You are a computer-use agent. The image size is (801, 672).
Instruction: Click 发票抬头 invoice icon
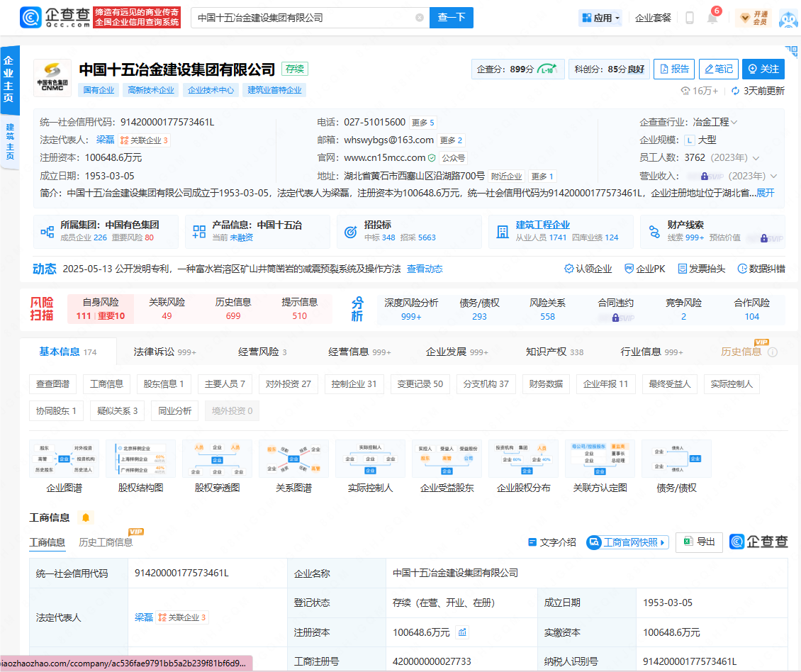(x=682, y=268)
